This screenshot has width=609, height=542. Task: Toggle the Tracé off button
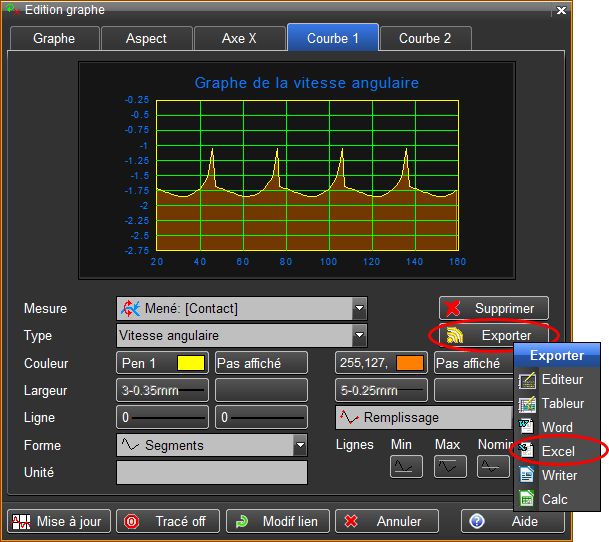(x=166, y=521)
